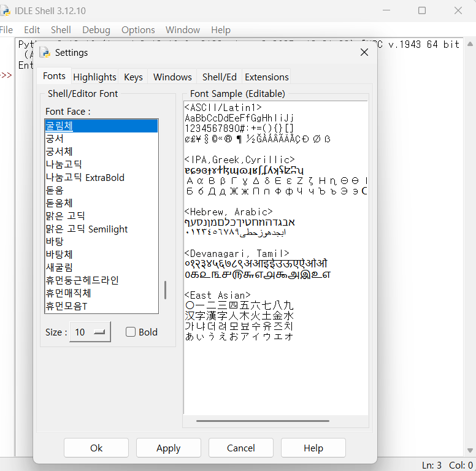476x471 pixels.
Task: Pick 휴먼모음T font face
Action: click(x=101, y=306)
